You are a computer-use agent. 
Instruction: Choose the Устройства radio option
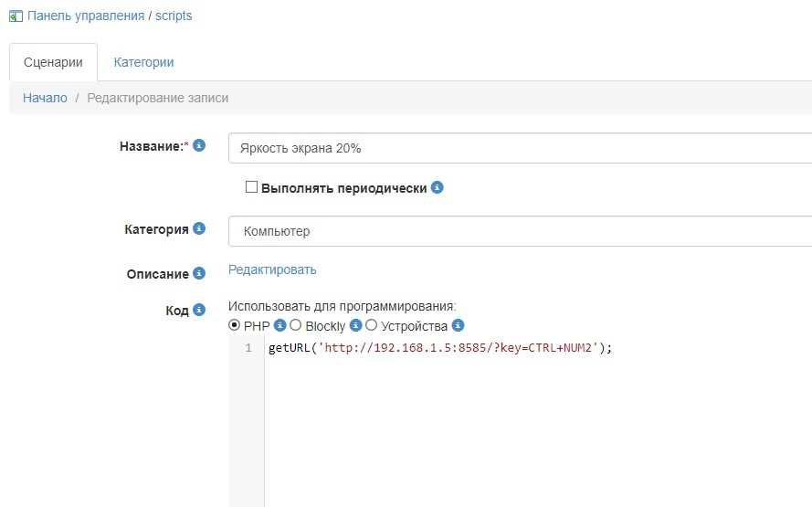[372, 325]
